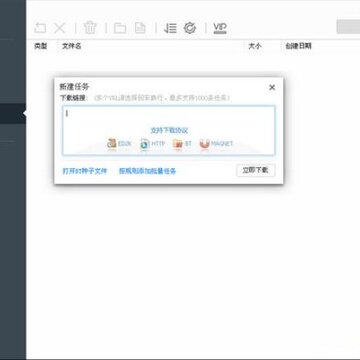Click the back arrow toolbar icon

point(40,28)
